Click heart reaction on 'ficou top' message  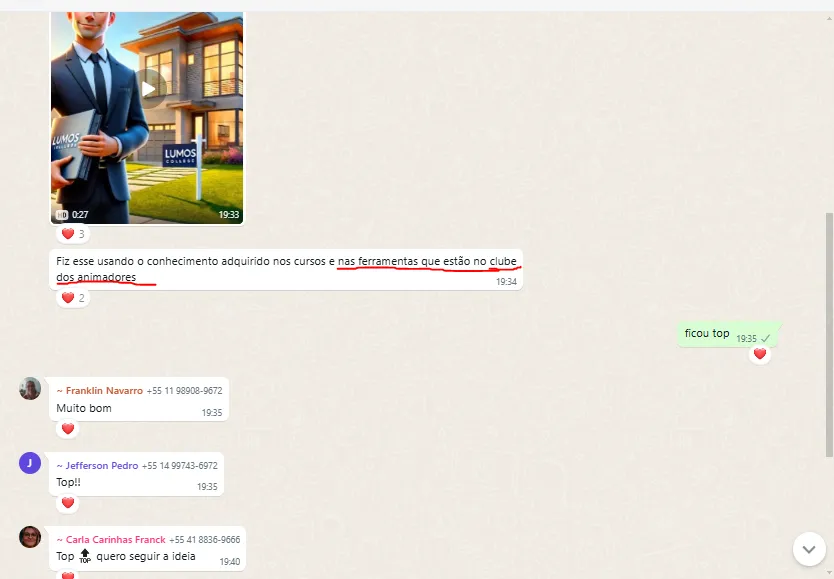point(760,354)
